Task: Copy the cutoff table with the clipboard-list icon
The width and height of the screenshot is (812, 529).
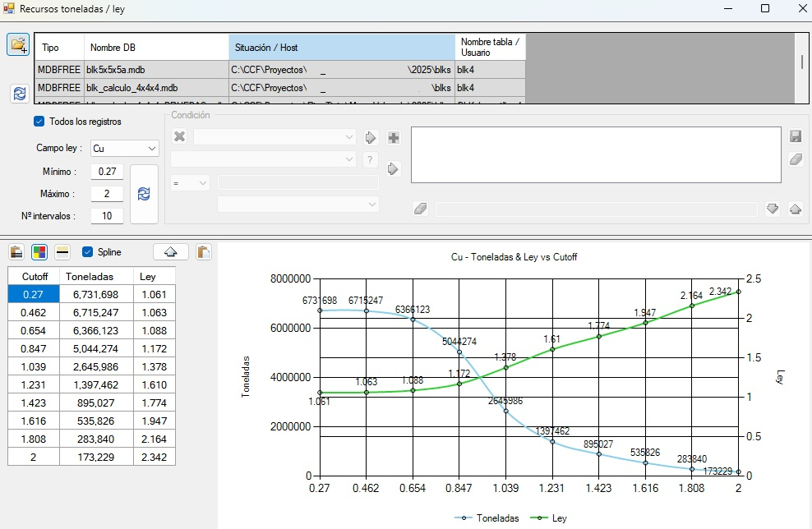Action: coord(16,252)
